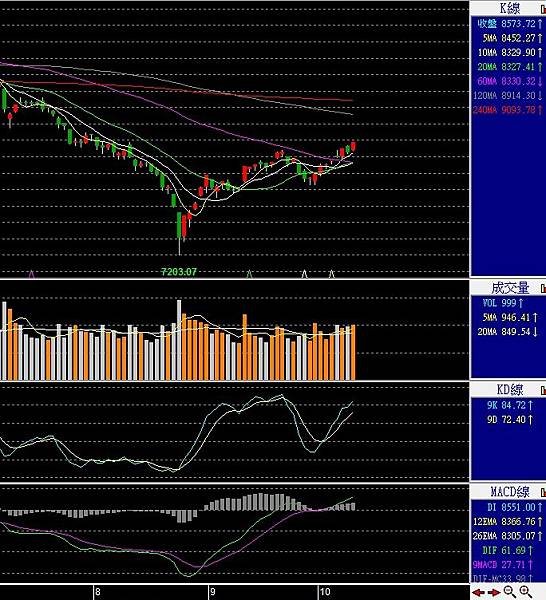Click the volume 5MA 946.41 row
Viewport: 546px width, 600px height.
(x=510, y=318)
